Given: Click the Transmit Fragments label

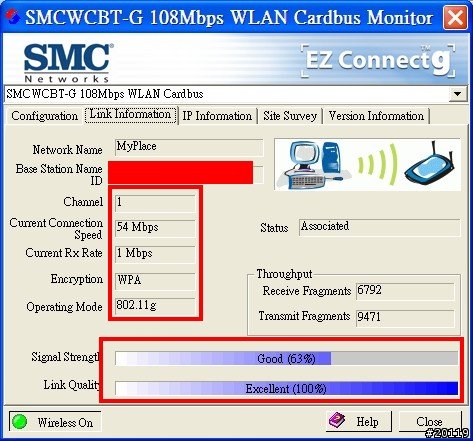Looking at the screenshot, I should coord(304,316).
